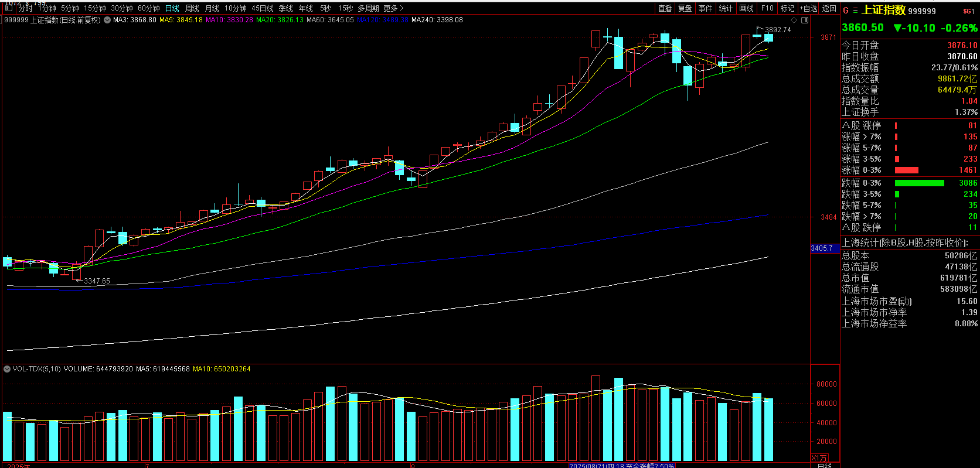This screenshot has height=468, width=980.
Task: Click the diamond icon above the chart
Action: pyautogui.click(x=795, y=20)
